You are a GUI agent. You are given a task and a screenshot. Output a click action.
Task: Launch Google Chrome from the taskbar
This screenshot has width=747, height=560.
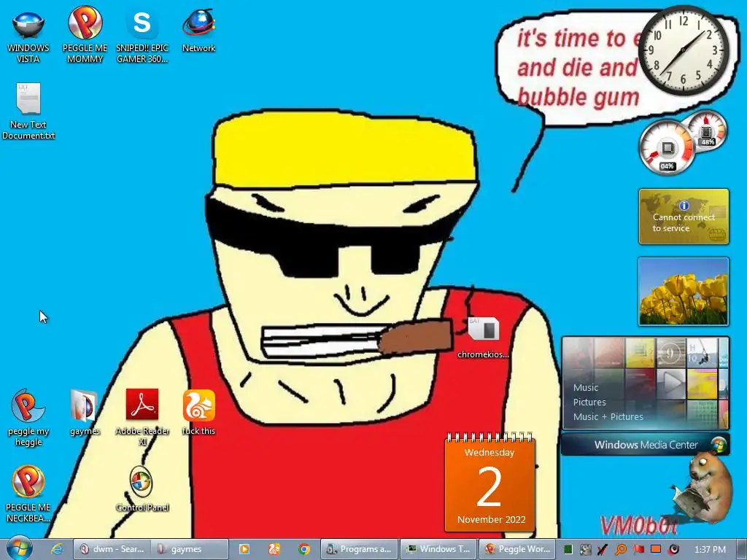(304, 549)
